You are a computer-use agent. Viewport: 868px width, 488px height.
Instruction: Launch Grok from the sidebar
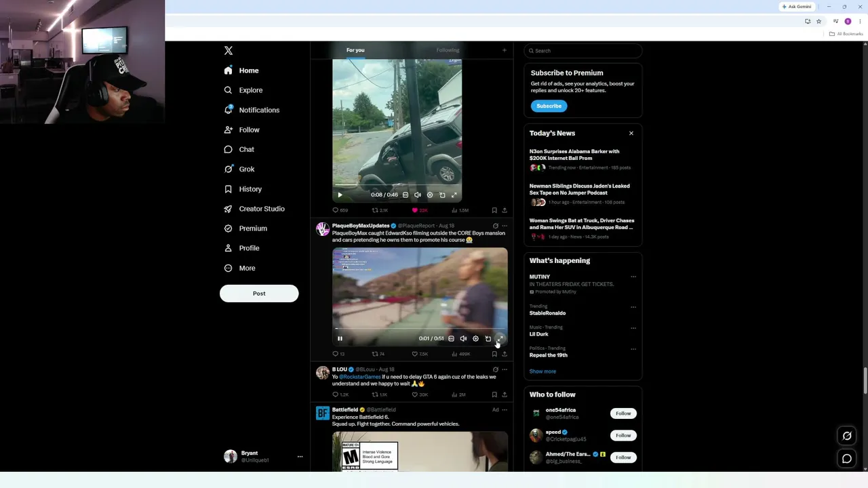click(239, 169)
